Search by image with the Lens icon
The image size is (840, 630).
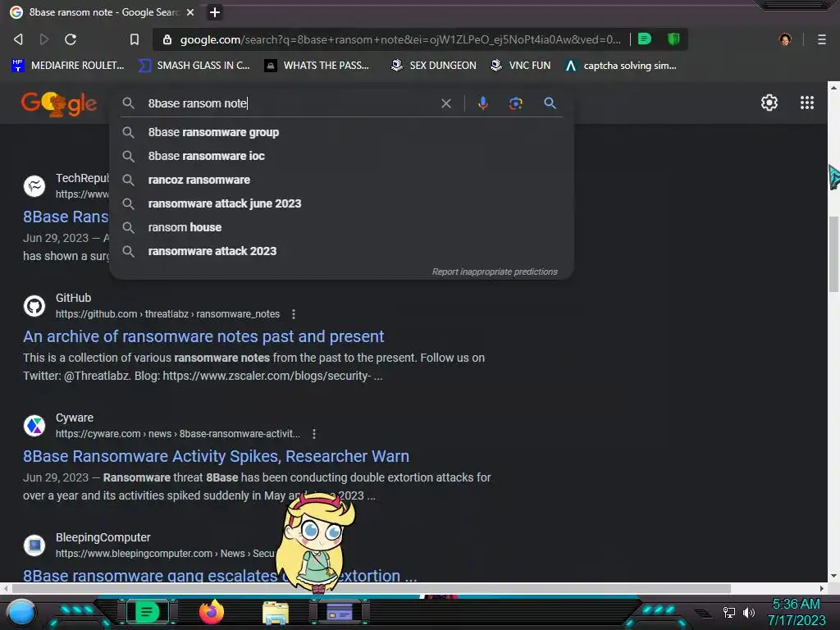coord(515,103)
